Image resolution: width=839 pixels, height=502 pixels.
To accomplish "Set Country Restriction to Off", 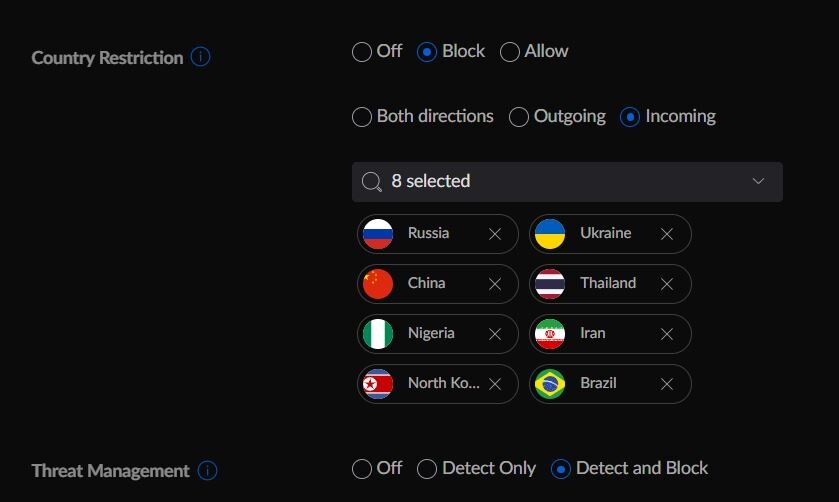I will (x=362, y=52).
